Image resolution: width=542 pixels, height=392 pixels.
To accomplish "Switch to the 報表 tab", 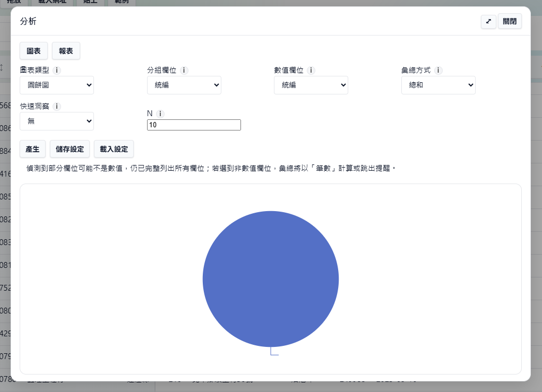I will click(x=66, y=51).
